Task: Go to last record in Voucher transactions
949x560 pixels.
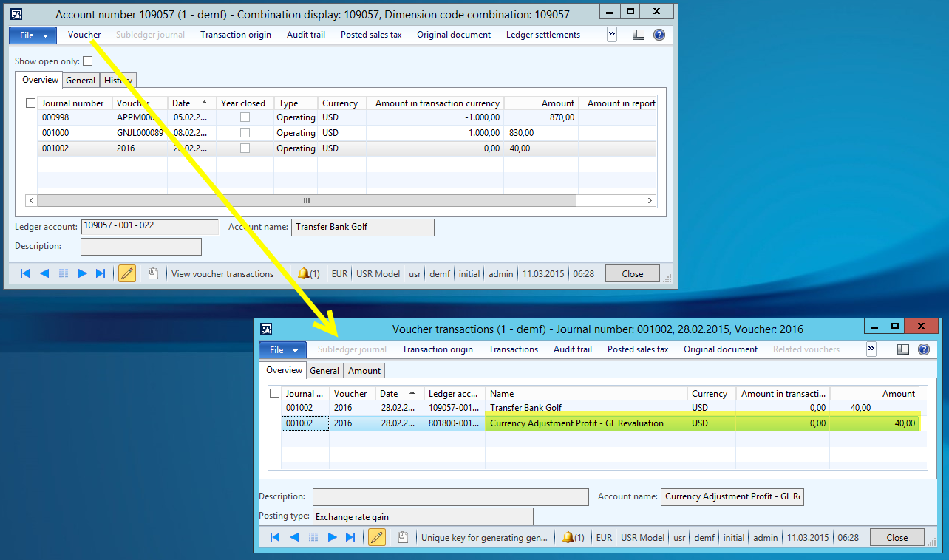Action: tap(351, 537)
